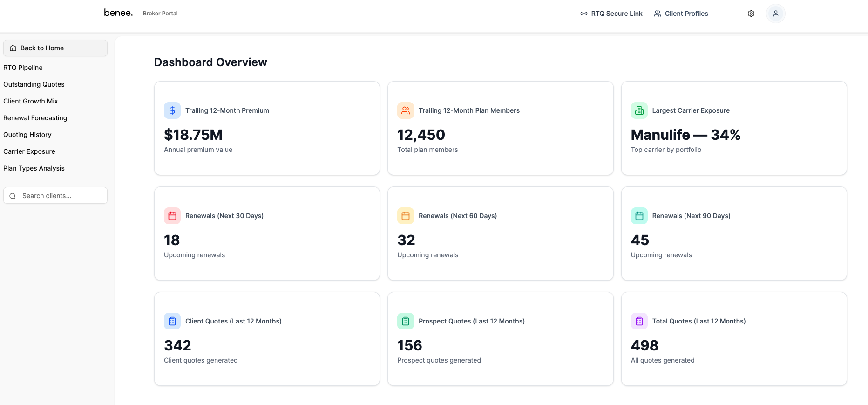Click the settings gear icon
This screenshot has width=868, height=405.
point(751,14)
